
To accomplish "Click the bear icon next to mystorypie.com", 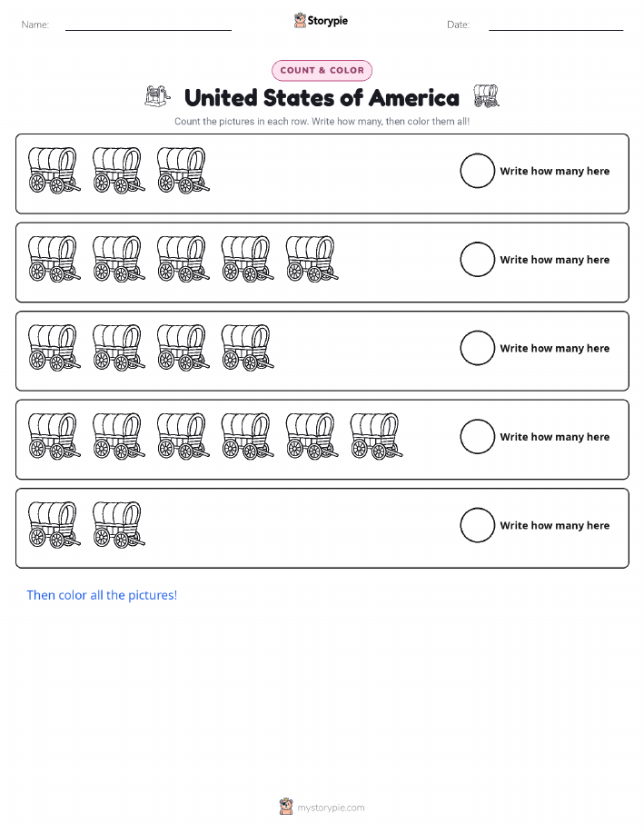I will pos(286,807).
